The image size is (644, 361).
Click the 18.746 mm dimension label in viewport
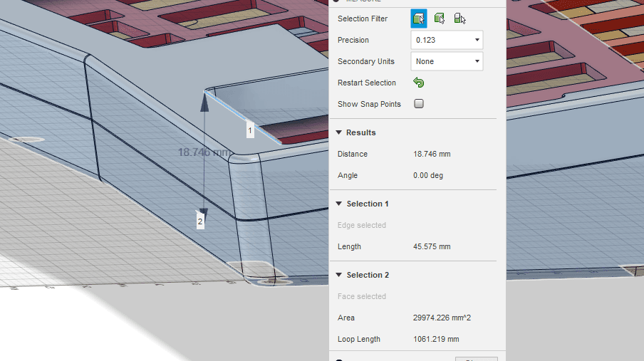[x=203, y=152]
